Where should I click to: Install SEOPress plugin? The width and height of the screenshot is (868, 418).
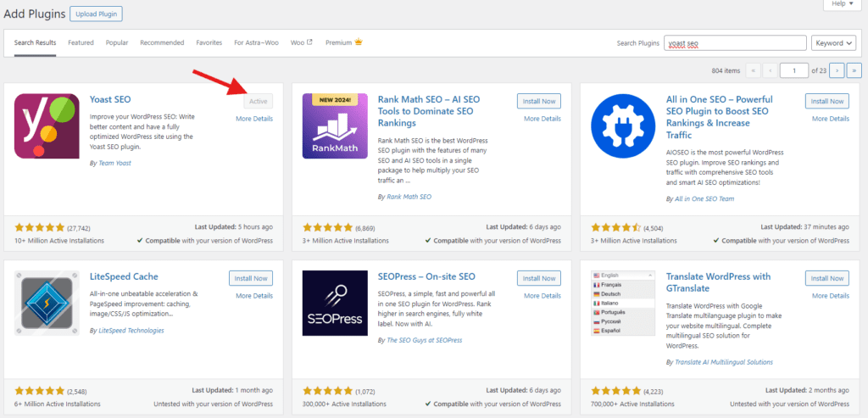click(539, 278)
